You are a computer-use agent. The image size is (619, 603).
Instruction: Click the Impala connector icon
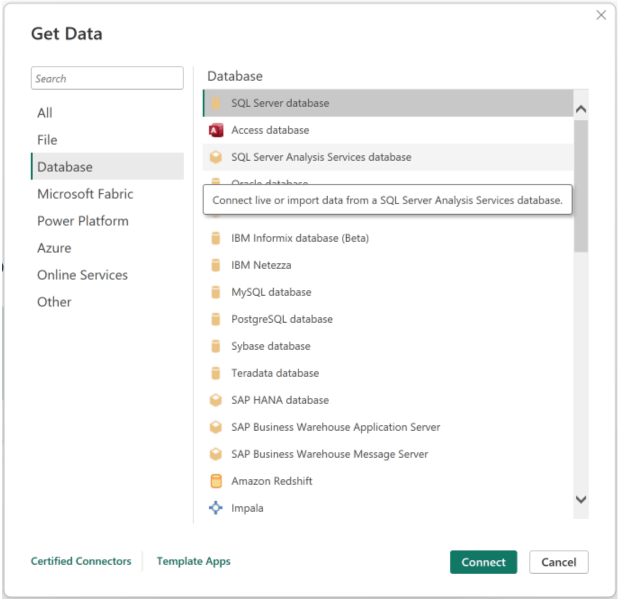(x=215, y=508)
